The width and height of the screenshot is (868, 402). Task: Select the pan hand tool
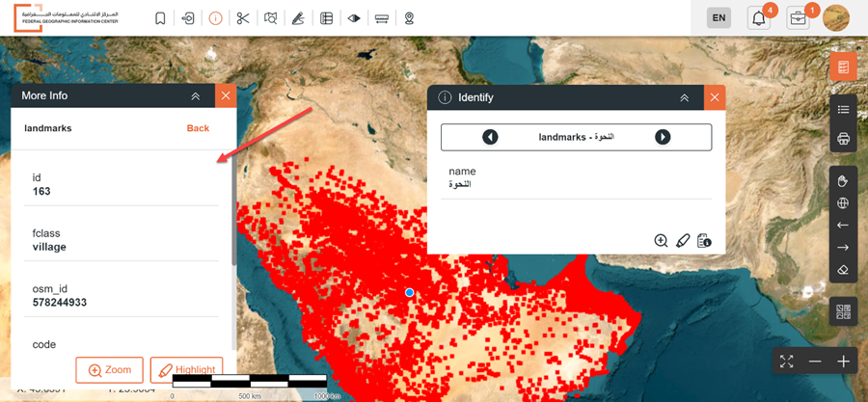[843, 181]
